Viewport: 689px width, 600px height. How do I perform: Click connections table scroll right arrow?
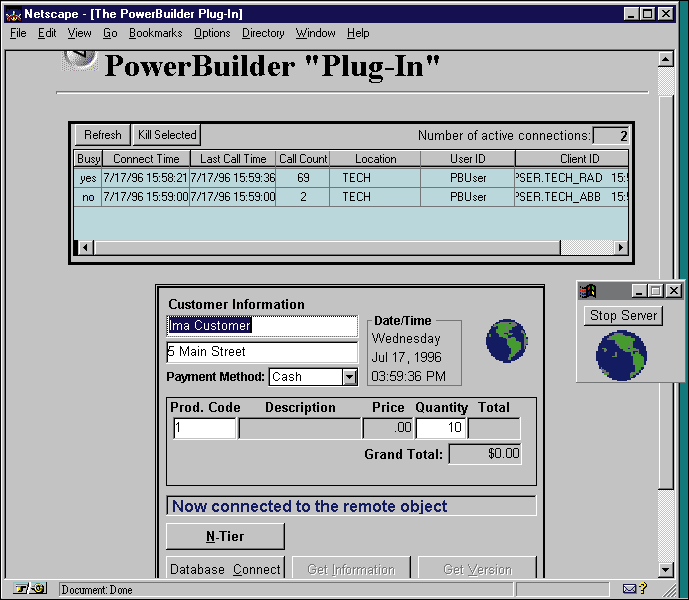click(620, 247)
